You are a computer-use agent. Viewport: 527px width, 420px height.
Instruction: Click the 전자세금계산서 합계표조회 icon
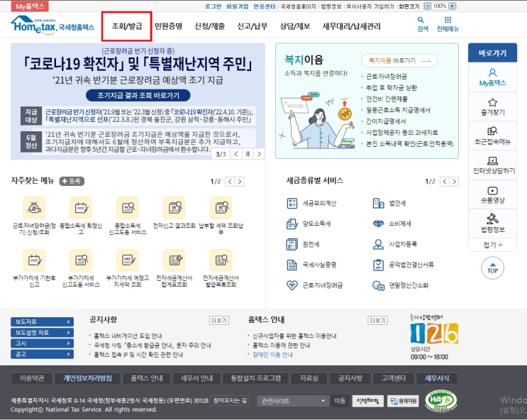pos(174,260)
